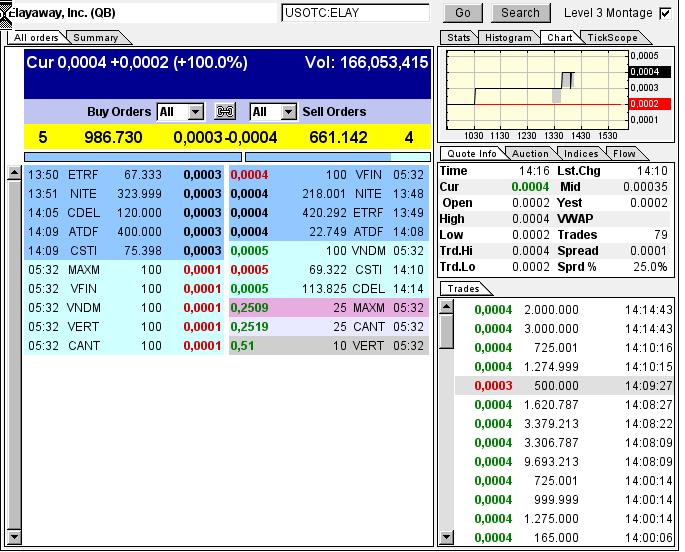685x552 pixels.
Task: Click the best bid-ask 0,0003-0,0004 summary
Action: point(225,138)
